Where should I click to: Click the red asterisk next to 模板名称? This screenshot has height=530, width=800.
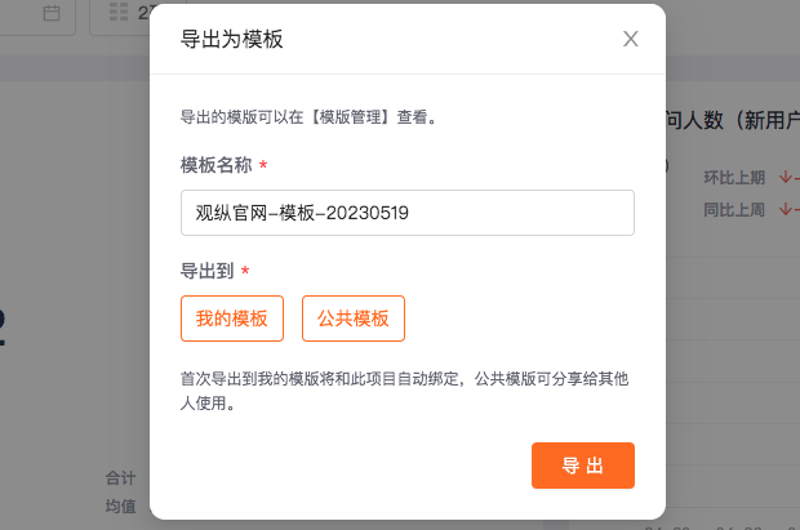263,165
